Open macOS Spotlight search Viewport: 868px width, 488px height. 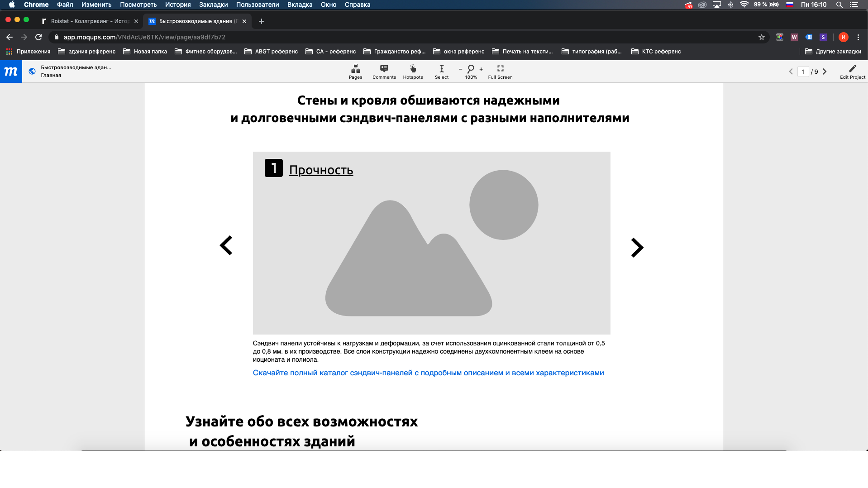pyautogui.click(x=839, y=5)
